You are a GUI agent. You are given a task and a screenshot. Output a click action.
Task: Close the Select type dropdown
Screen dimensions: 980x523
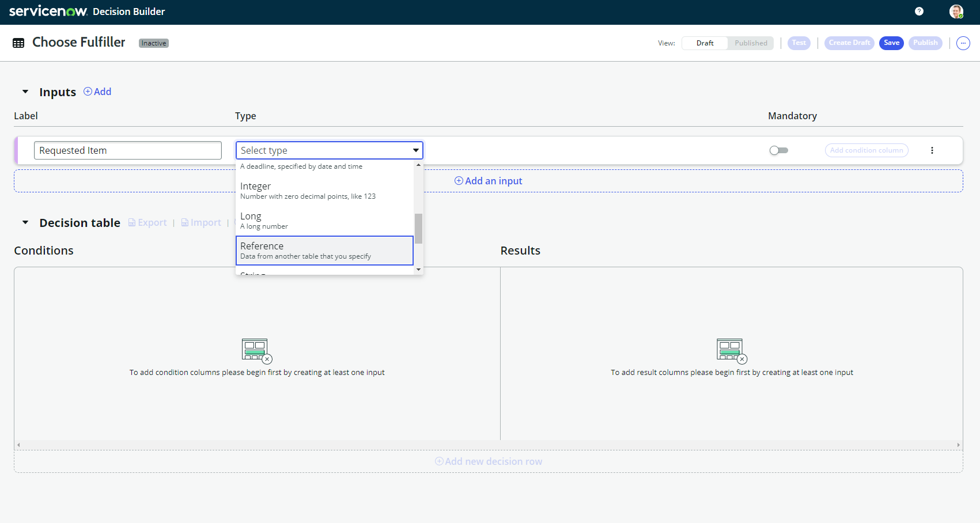pos(415,150)
